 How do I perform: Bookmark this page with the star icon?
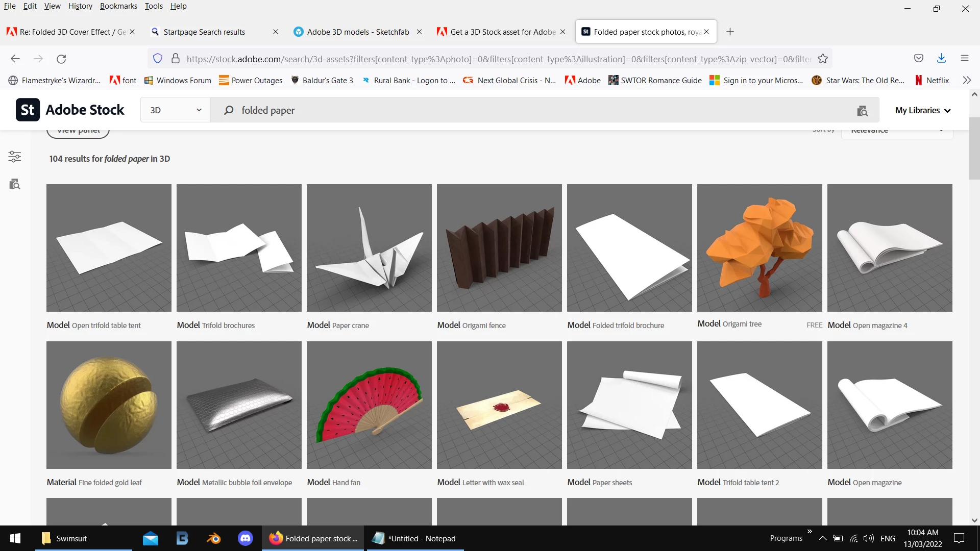(822, 59)
